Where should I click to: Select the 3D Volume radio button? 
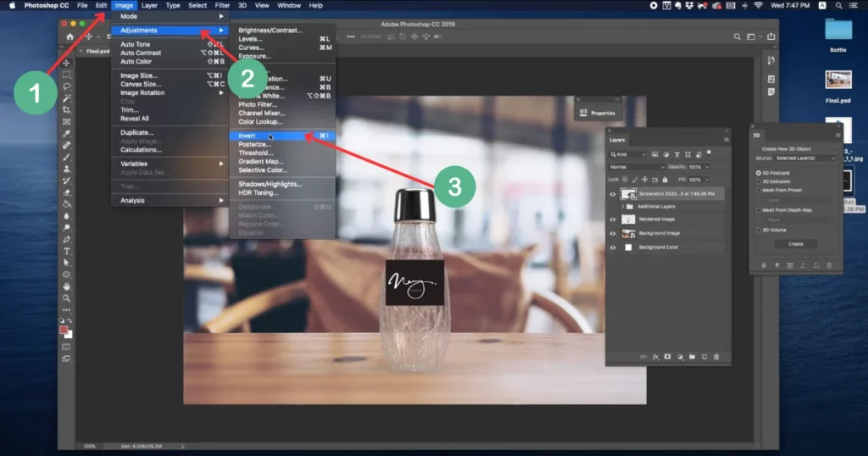(x=759, y=230)
